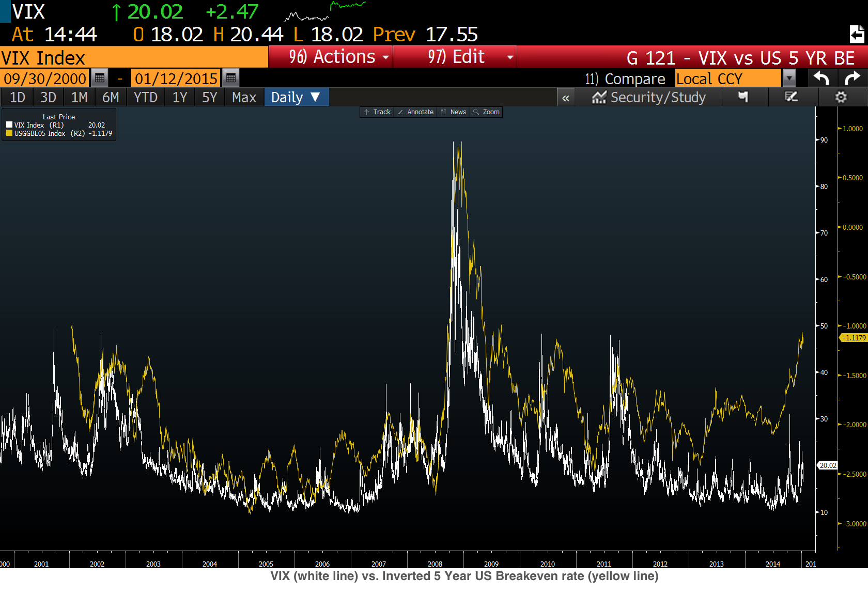Viewport: 868px width, 594px height.
Task: Choose the 1Y time range
Action: (x=180, y=97)
